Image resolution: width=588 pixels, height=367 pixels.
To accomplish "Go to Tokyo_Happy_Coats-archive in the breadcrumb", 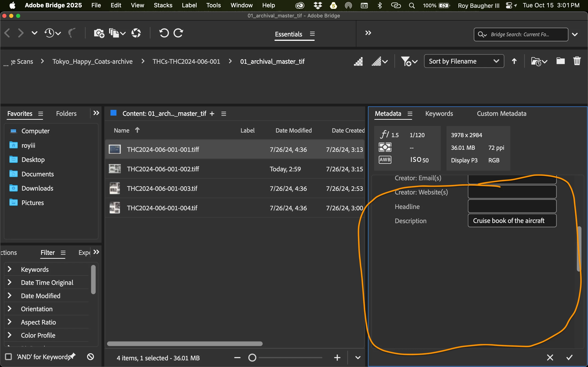I will (x=92, y=61).
